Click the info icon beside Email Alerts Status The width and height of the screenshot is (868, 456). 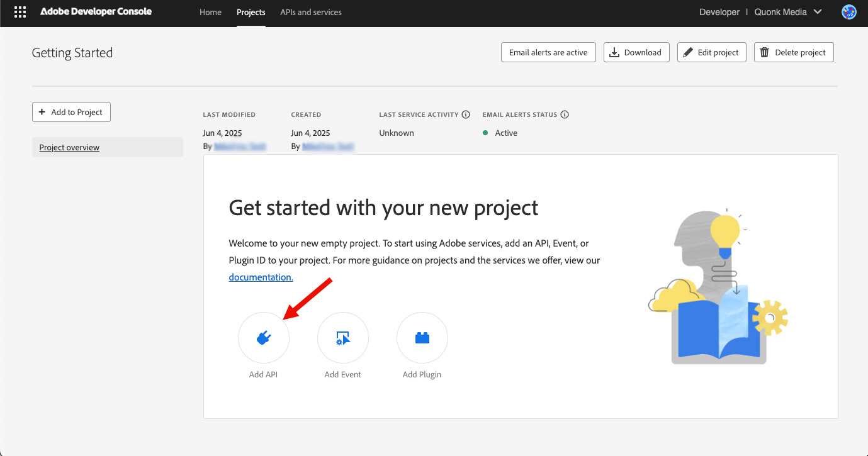(565, 114)
